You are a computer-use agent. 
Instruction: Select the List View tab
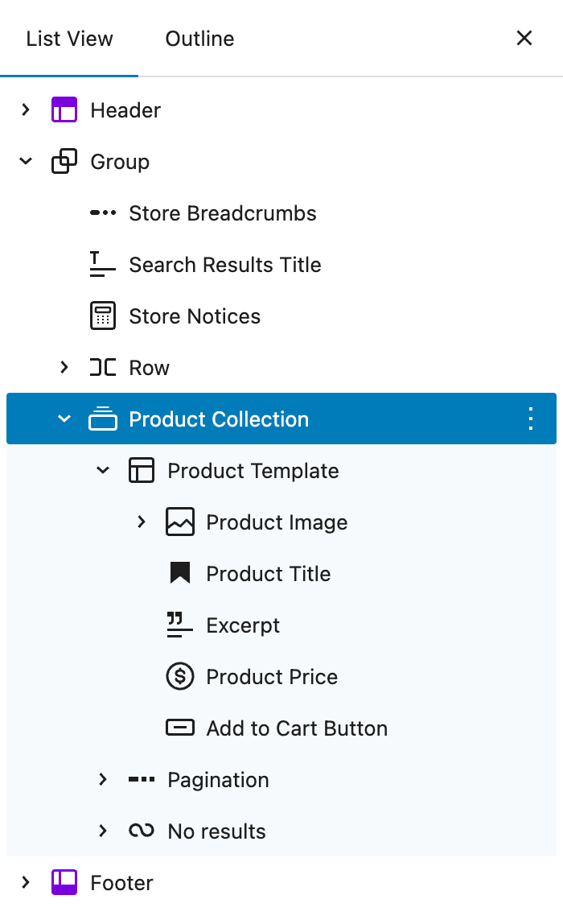(x=69, y=39)
